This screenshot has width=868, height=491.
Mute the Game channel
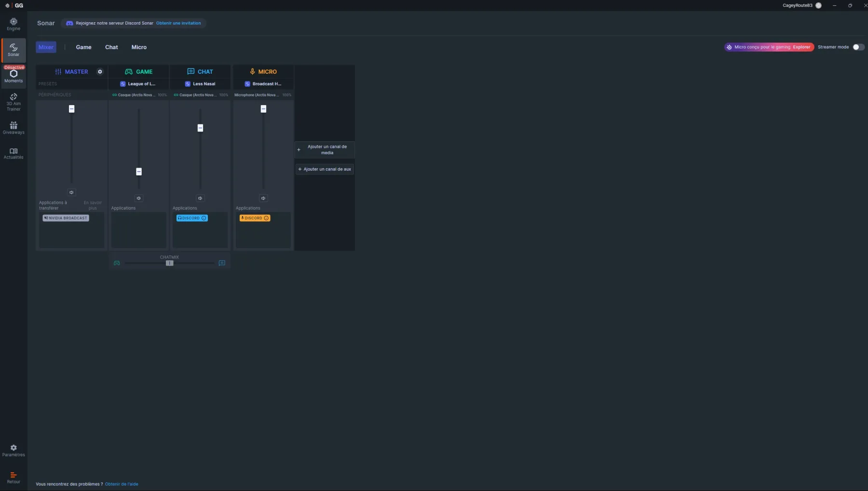[x=139, y=198]
